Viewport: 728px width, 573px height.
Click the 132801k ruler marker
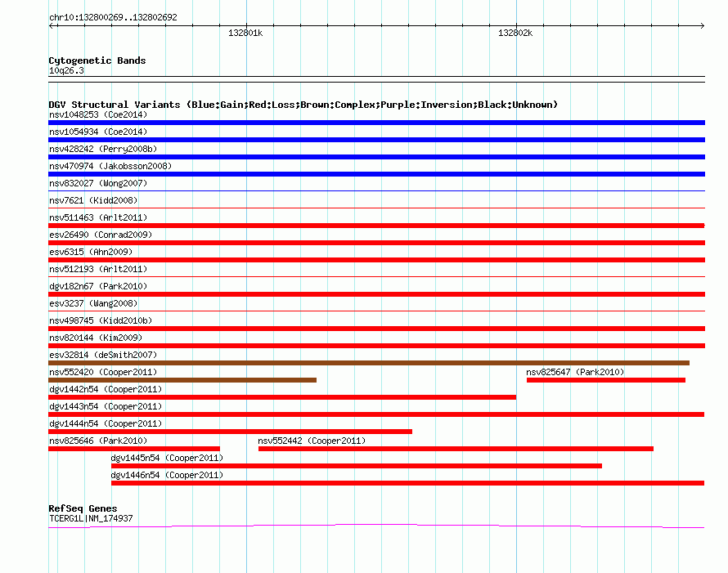245,33
